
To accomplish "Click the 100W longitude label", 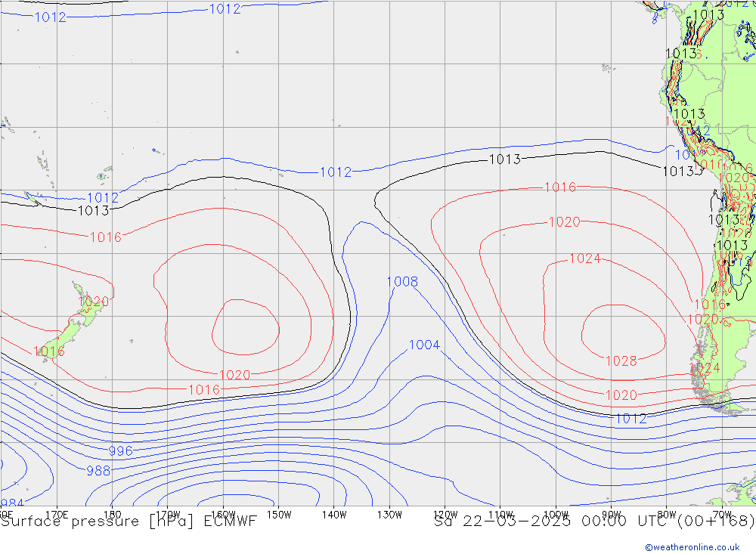I will pos(556,515).
